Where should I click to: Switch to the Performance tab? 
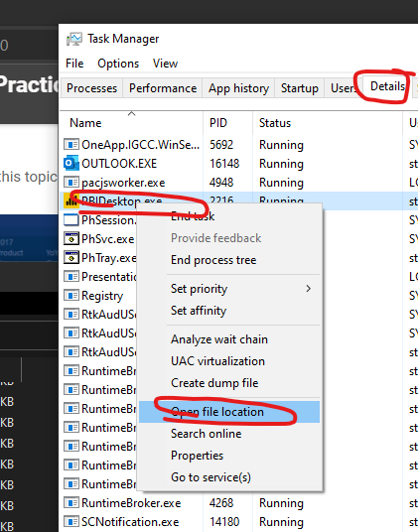pyautogui.click(x=163, y=88)
